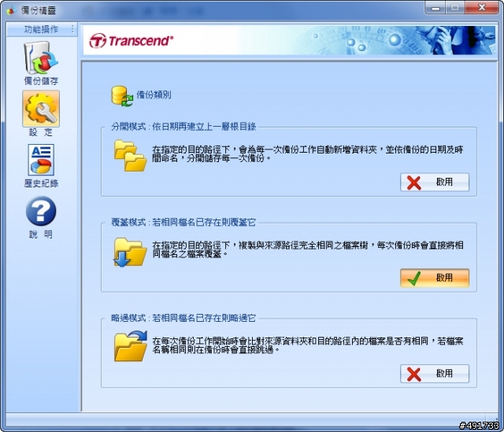Enable 略過模式 with its 啟用 button

point(435,374)
